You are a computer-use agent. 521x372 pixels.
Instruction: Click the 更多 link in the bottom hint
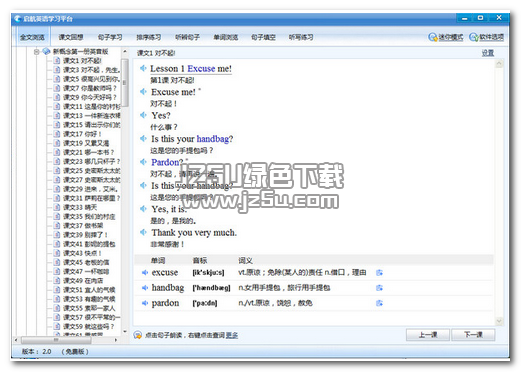[232, 335]
